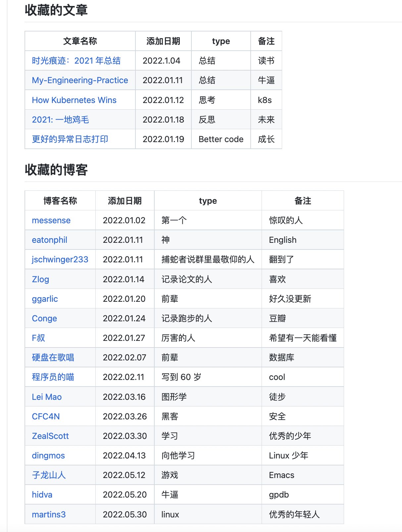Click the Linux 少年 note cell

click(x=303, y=455)
